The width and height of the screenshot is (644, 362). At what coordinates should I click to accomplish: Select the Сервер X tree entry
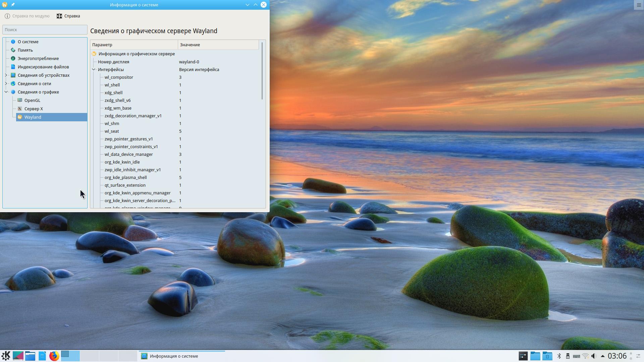(34, 109)
